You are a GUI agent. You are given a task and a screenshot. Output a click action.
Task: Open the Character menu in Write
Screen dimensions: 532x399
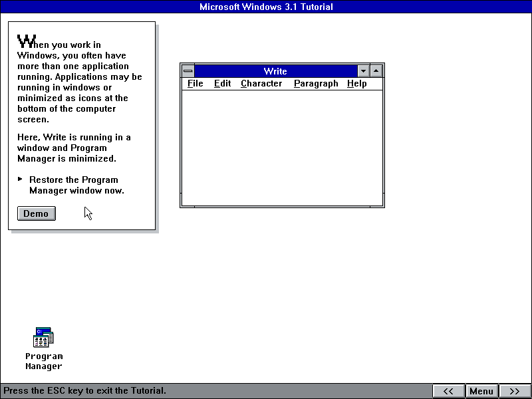coord(261,84)
